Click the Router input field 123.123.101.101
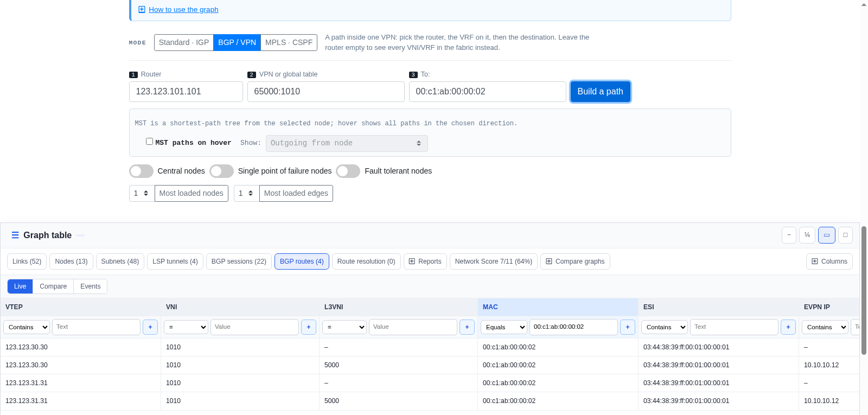This screenshot has height=415, width=868. pos(186,92)
